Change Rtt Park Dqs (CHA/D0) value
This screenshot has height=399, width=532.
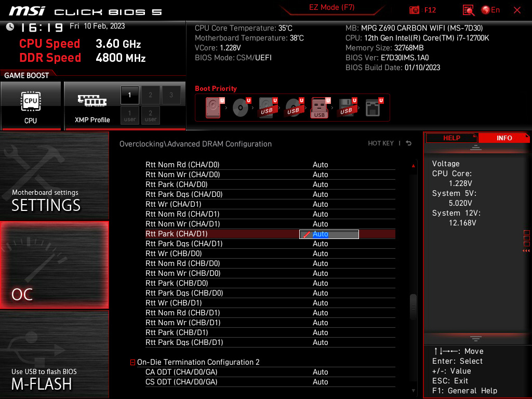point(320,194)
